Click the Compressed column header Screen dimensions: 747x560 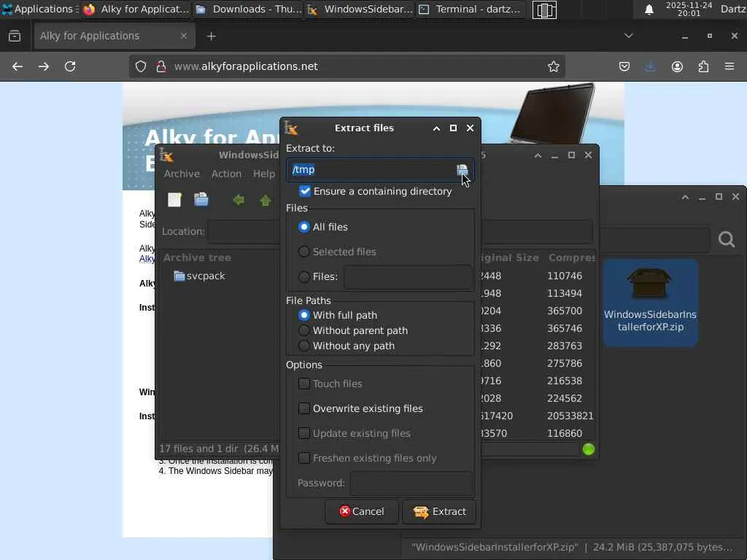click(571, 258)
